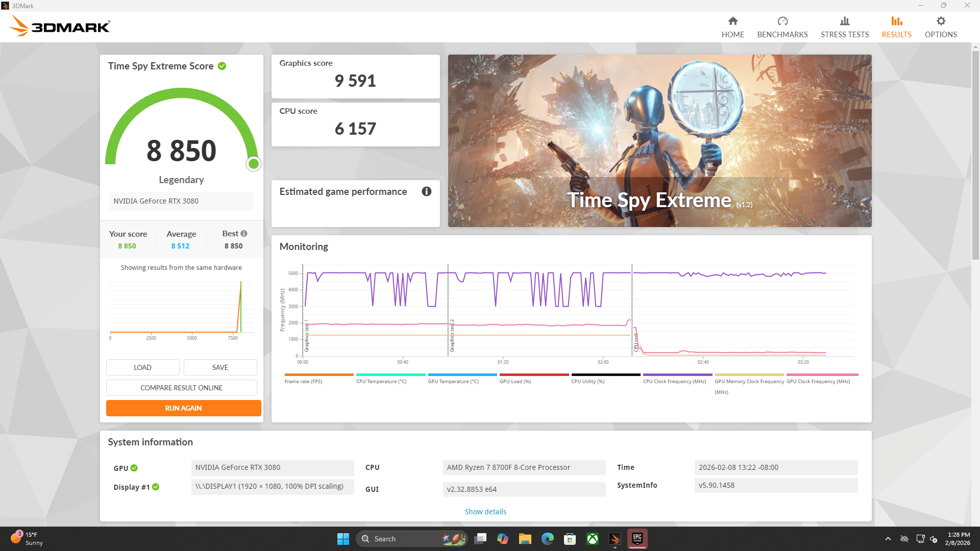The image size is (980, 551).
Task: Open Epic Games Launcher from the taskbar
Action: coord(637,538)
